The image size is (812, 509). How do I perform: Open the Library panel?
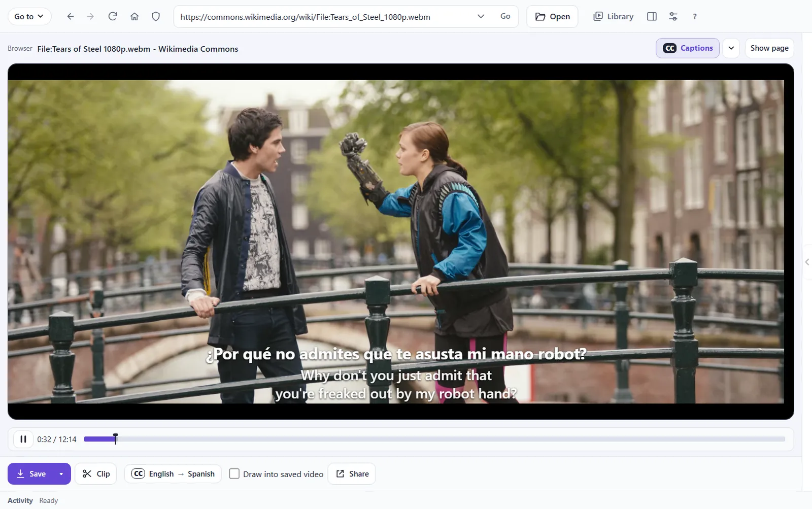[614, 17]
